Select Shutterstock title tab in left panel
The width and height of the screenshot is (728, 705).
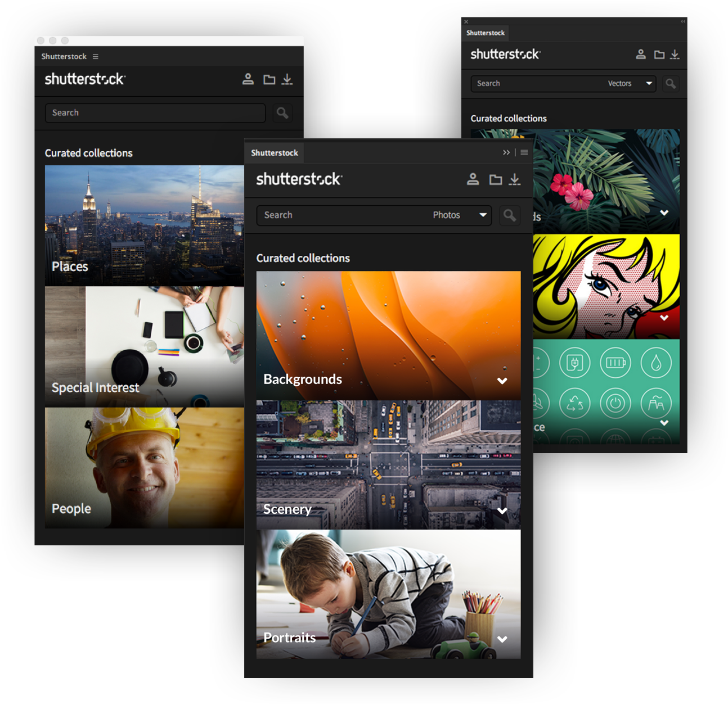pyautogui.click(x=64, y=57)
